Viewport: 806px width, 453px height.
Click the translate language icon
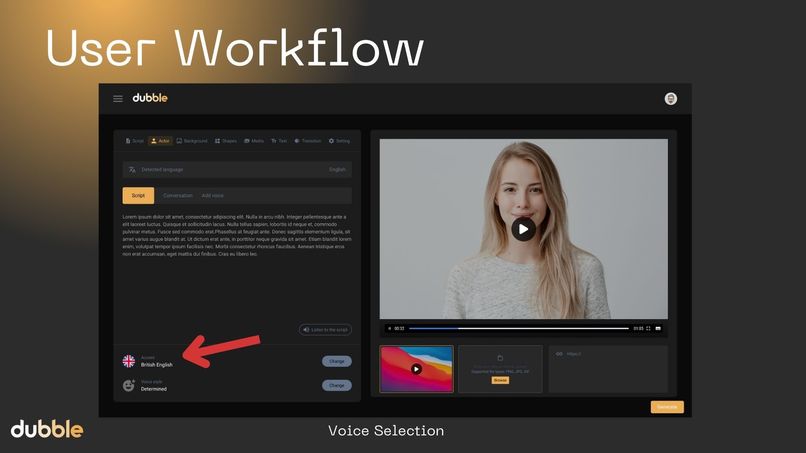point(132,170)
